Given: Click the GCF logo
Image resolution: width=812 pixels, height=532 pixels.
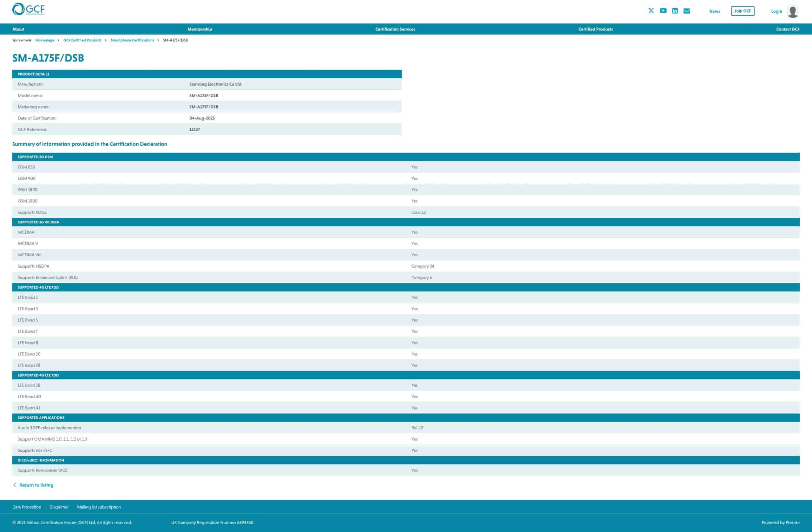Looking at the screenshot, I should click(x=28, y=9).
